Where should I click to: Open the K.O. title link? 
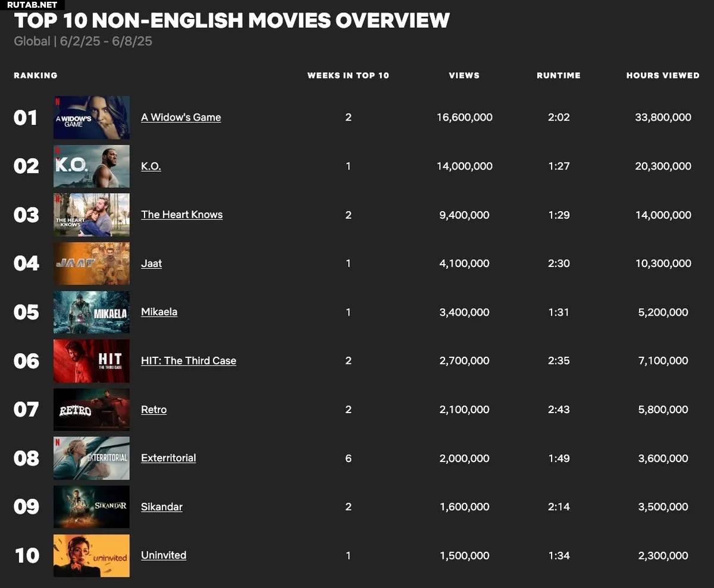tap(151, 166)
